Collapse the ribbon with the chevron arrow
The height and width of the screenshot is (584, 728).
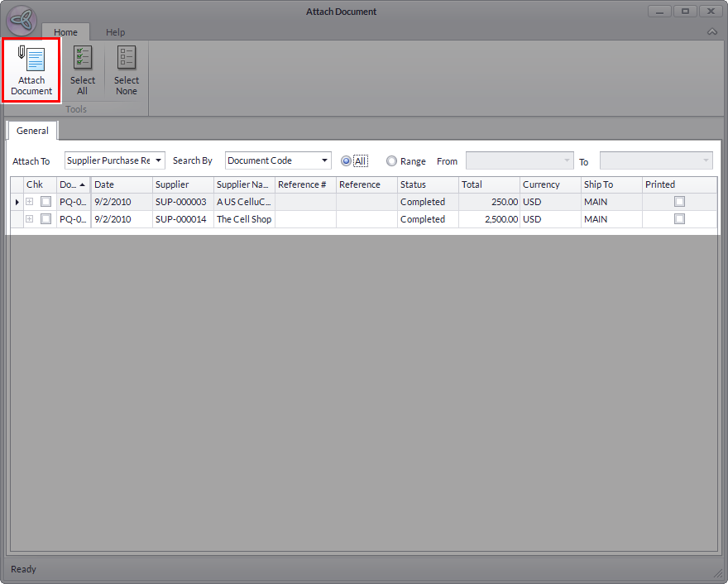pyautogui.click(x=711, y=32)
